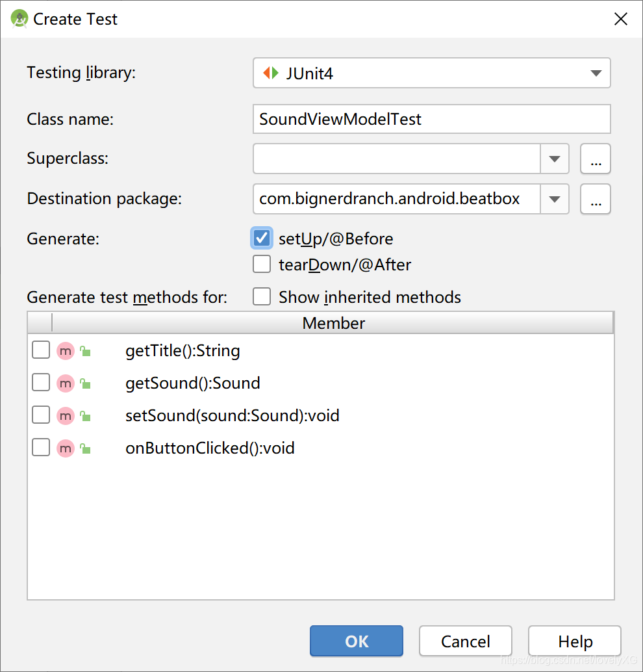Click the Destination package text field

(x=397, y=200)
